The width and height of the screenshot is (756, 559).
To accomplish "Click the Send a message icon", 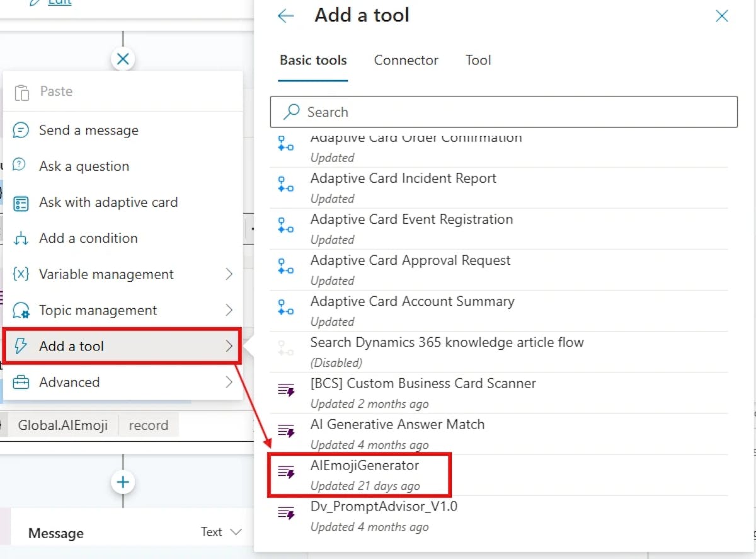I will pos(21,130).
